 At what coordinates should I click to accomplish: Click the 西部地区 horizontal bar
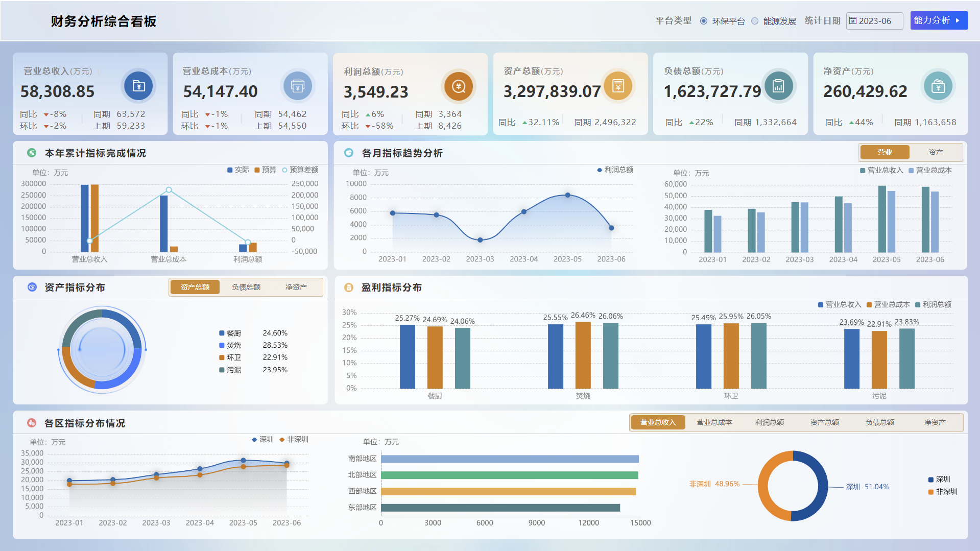(x=508, y=491)
